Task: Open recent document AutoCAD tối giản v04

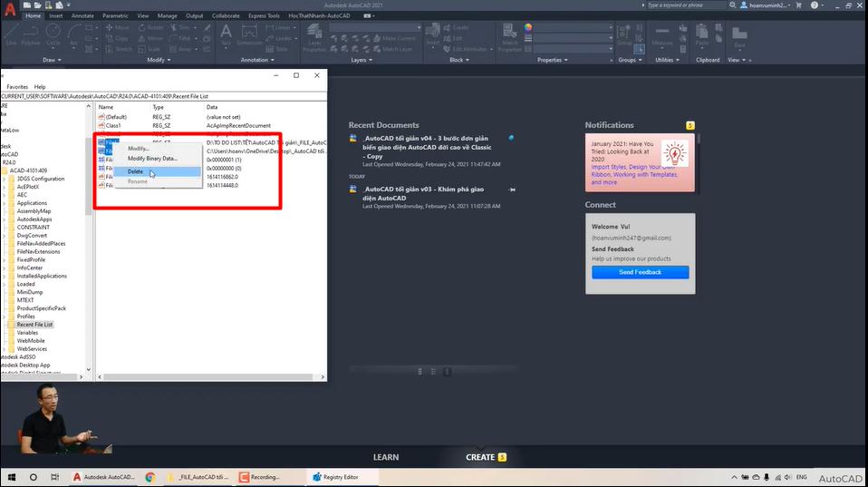Action: pyautogui.click(x=427, y=148)
